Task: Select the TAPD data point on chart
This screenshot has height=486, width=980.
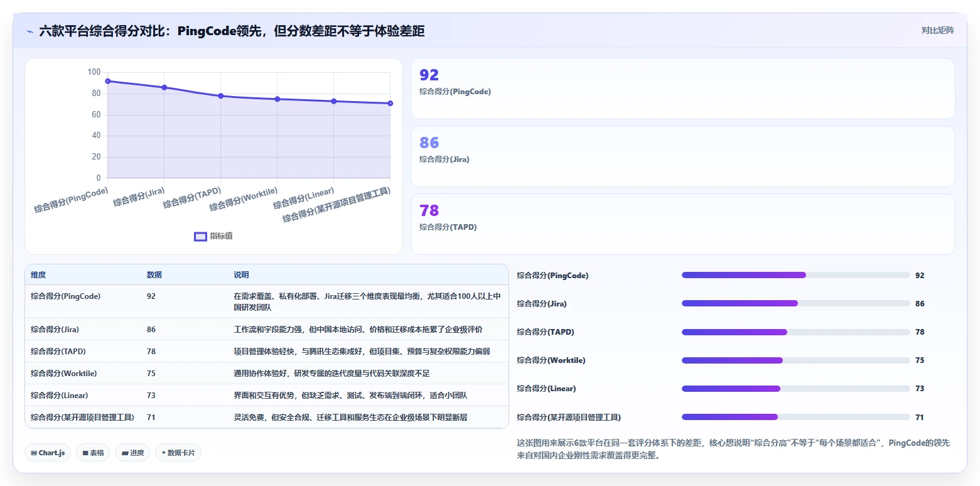Action: 221,96
